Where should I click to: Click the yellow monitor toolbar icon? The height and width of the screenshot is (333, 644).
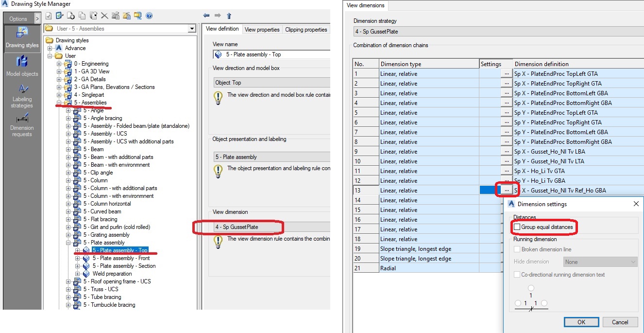coord(138,16)
